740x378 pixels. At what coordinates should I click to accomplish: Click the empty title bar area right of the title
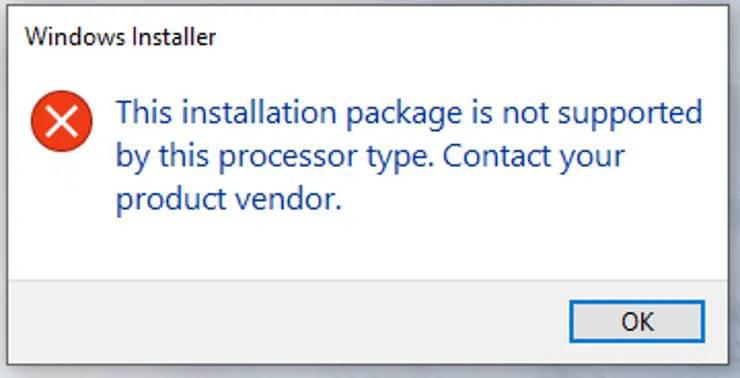pyautogui.click(x=472, y=37)
